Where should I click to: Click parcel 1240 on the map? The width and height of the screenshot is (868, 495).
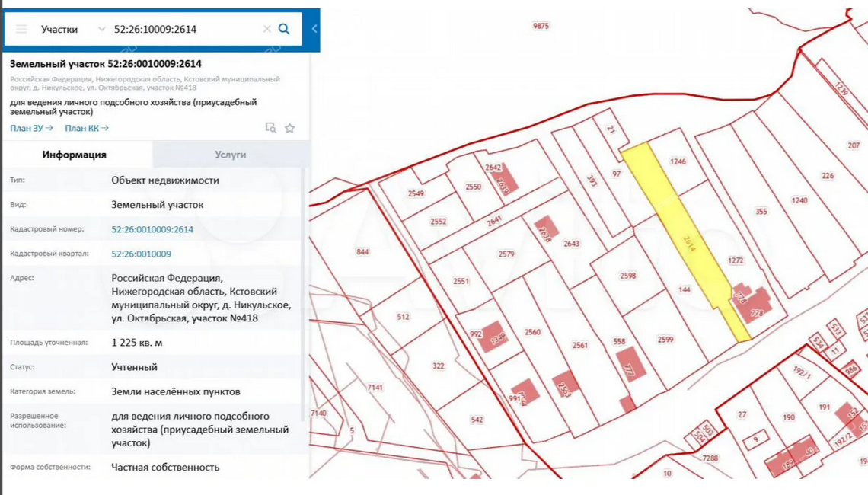coord(799,200)
